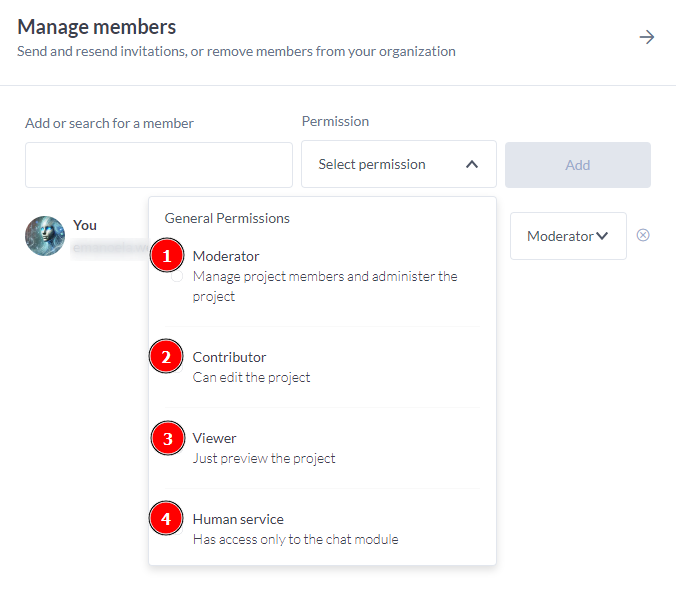Click 'Has access only to the chat module' text
Screen dimensions: 676x595
pyautogui.click(x=295, y=539)
